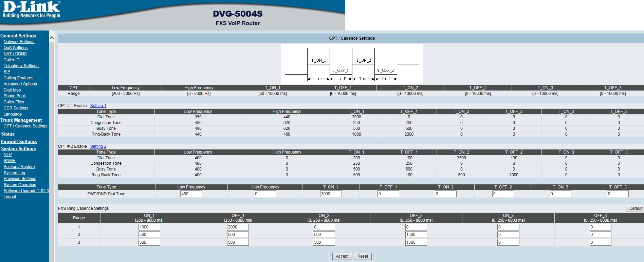This screenshot has height=262, width=644.
Task: Select Caller Filter link
Action: 14,102
